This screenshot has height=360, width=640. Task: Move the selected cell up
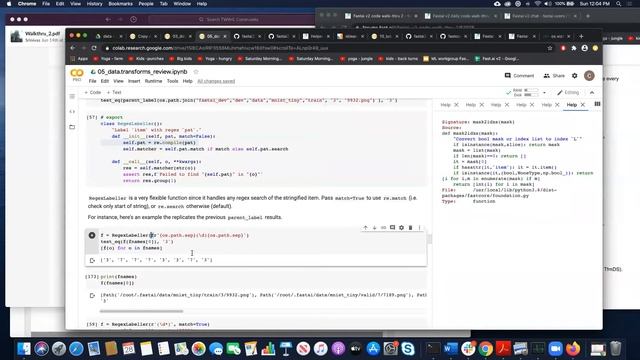[365, 228]
